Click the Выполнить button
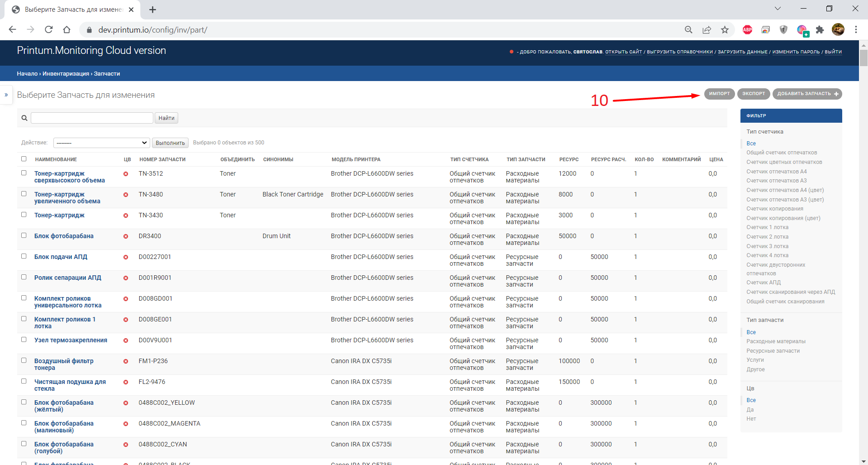The width and height of the screenshot is (868, 465). click(170, 143)
